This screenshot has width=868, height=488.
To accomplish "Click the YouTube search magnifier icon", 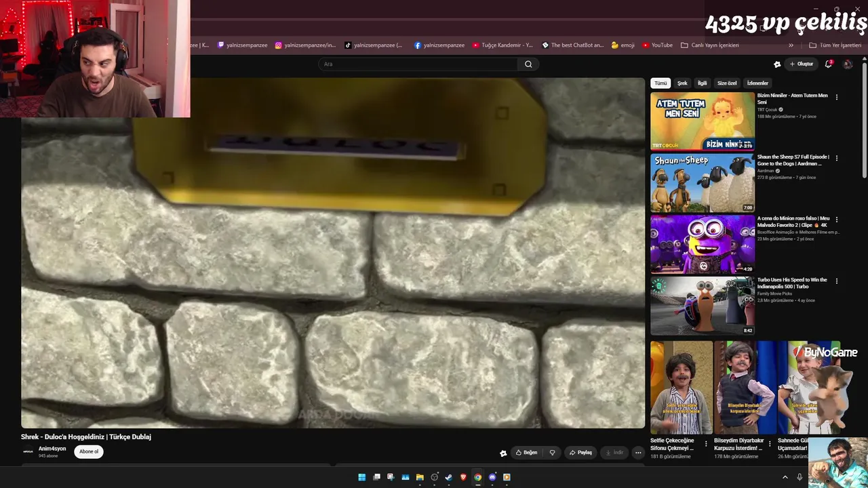I will point(528,64).
